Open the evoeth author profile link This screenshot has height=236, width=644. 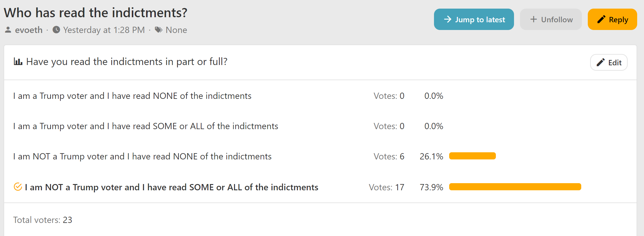[x=29, y=30]
